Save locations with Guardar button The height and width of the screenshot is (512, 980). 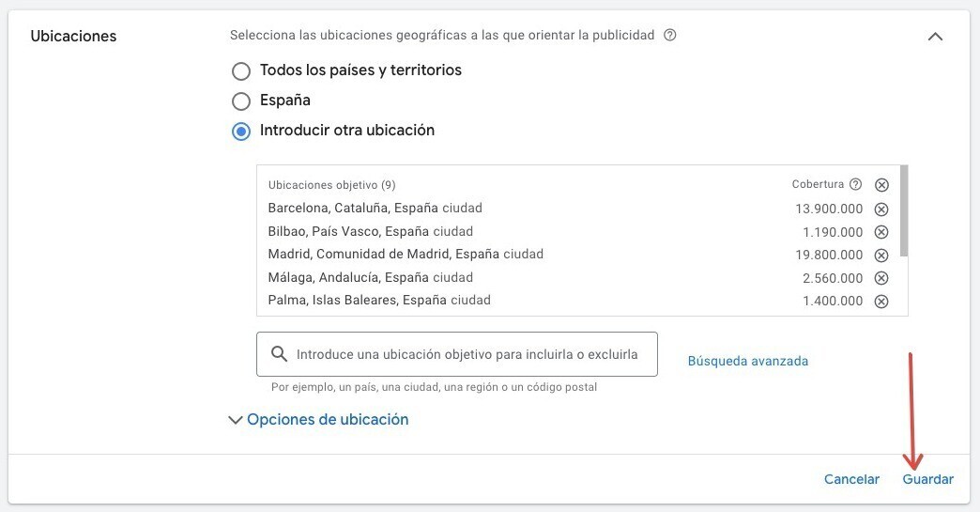click(x=927, y=479)
